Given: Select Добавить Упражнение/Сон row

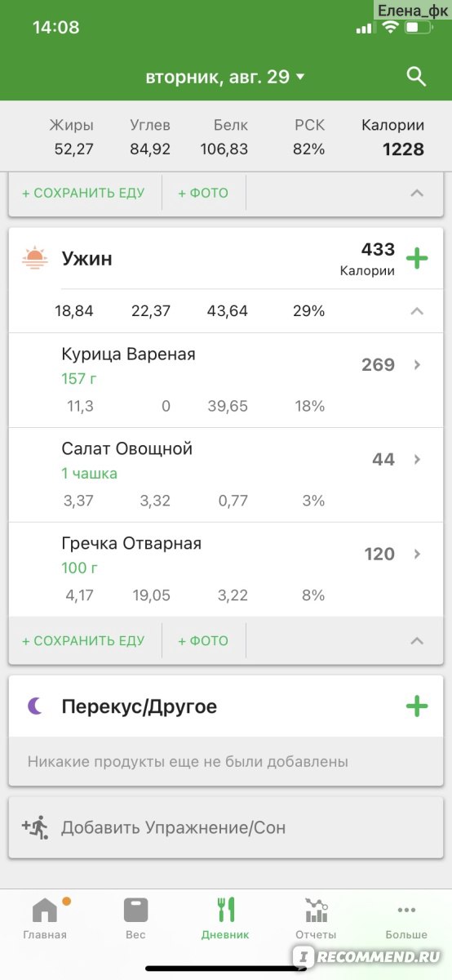Looking at the screenshot, I should pyautogui.click(x=226, y=828).
